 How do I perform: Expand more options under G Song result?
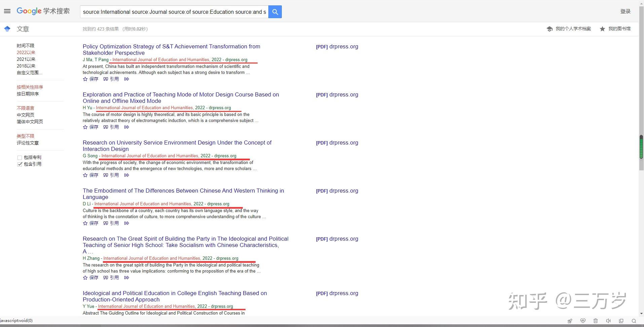tap(126, 175)
